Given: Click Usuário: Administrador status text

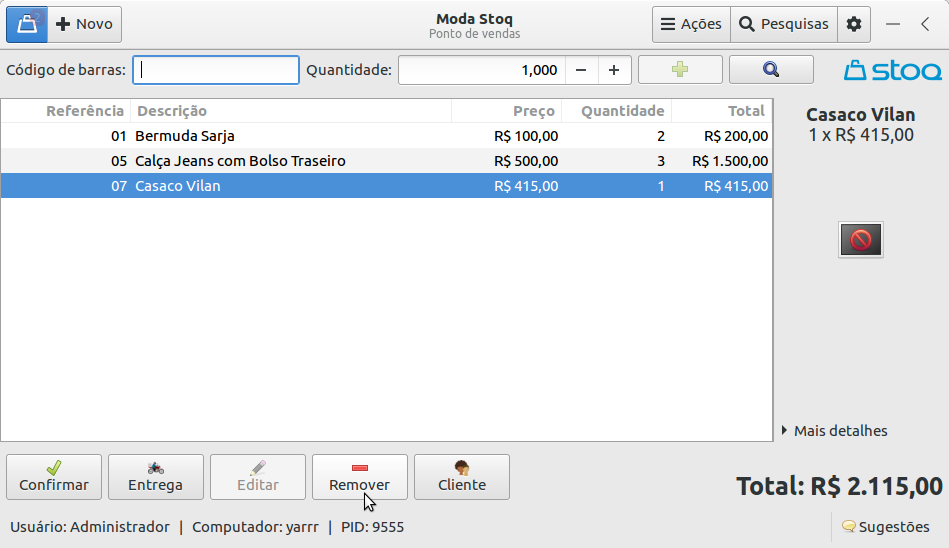Looking at the screenshot, I should click(x=90, y=527).
